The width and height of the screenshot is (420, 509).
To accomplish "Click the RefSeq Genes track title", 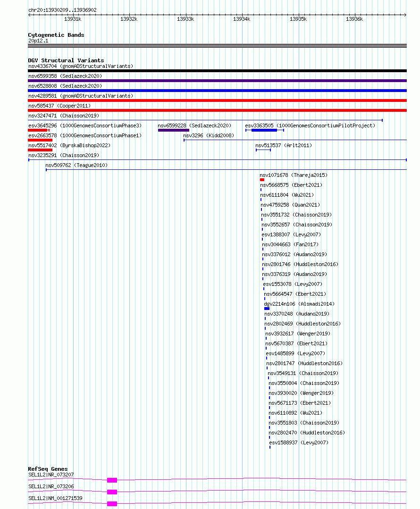I will pos(48,469).
